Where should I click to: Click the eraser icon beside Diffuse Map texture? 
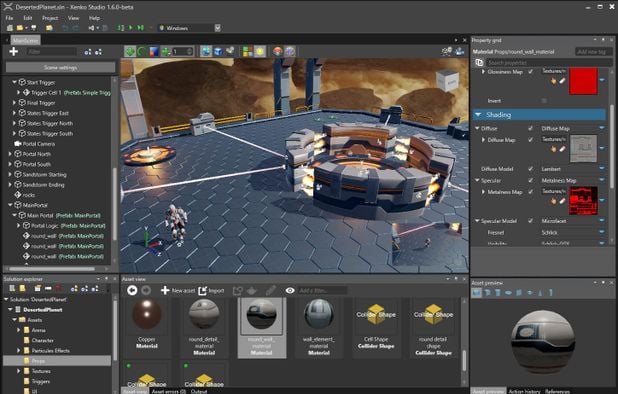point(562,149)
